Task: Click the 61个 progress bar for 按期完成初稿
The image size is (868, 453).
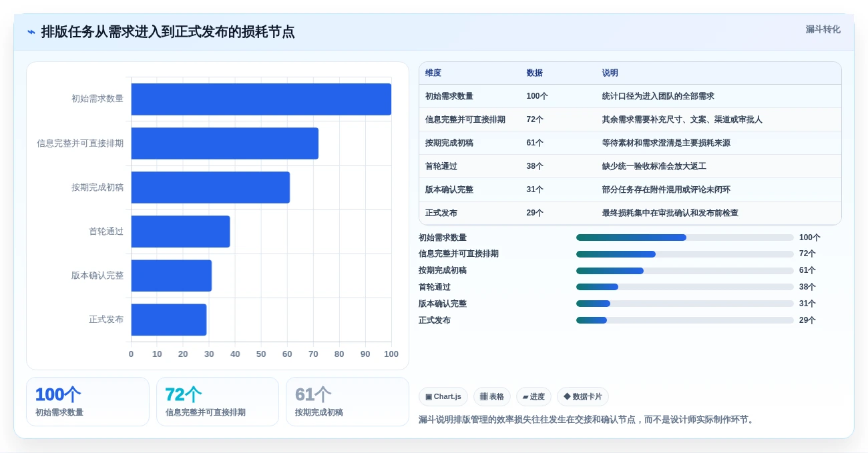Action: pos(685,271)
